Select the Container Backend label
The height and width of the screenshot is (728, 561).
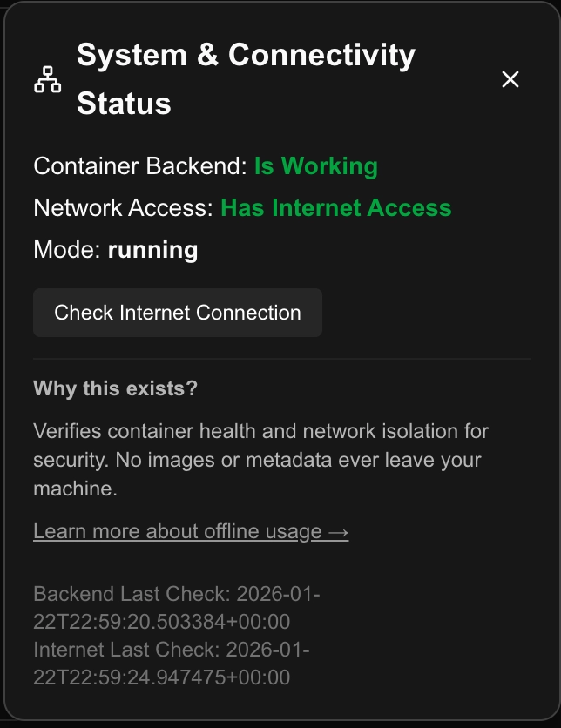coord(139,166)
